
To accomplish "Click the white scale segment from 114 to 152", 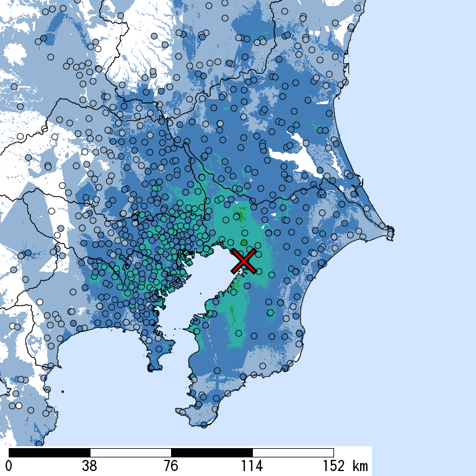I will (x=293, y=452).
